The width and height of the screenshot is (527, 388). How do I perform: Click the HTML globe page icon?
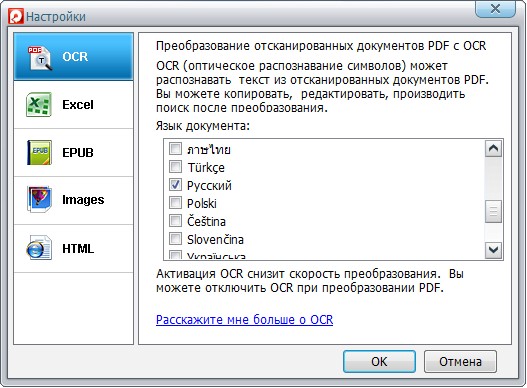(39, 248)
